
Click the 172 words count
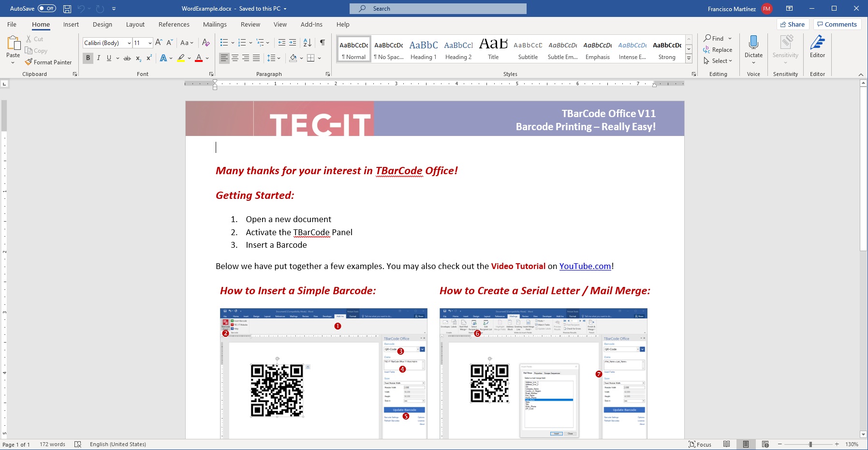point(52,444)
